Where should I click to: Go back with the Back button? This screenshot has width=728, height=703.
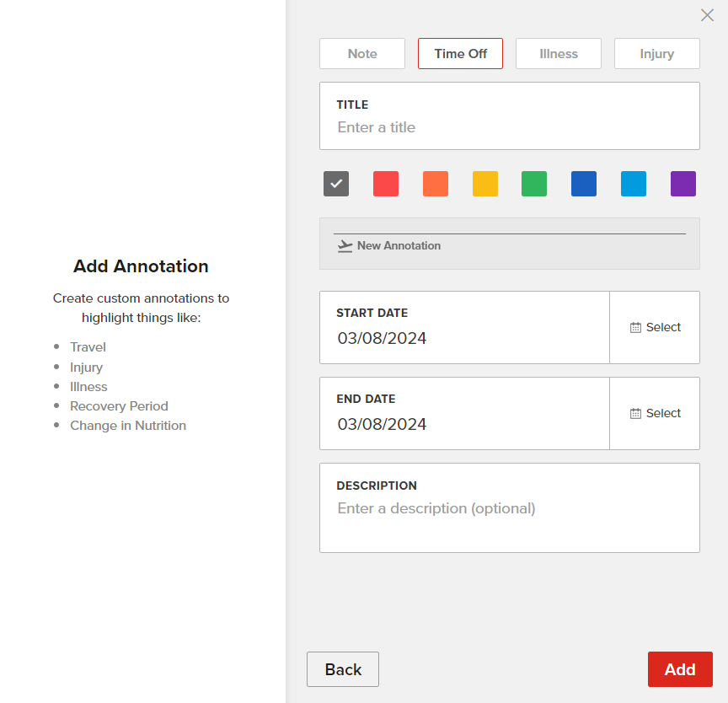343,669
